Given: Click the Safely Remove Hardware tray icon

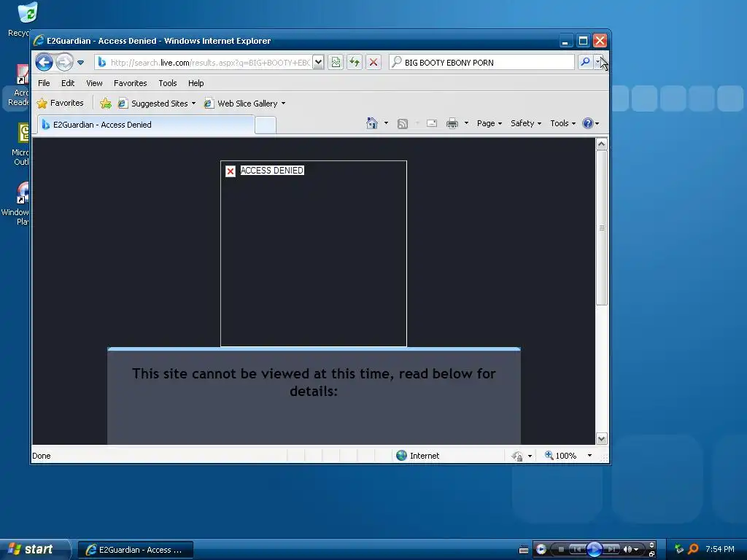Looking at the screenshot, I should [679, 549].
